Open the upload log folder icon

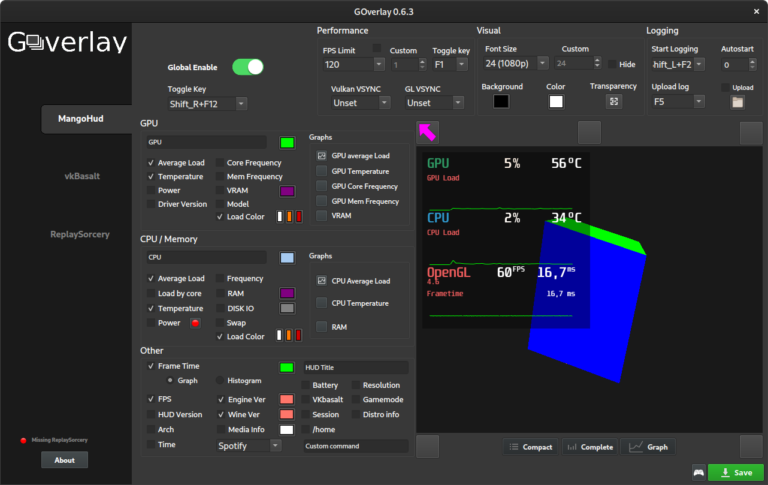pyautogui.click(x=738, y=102)
